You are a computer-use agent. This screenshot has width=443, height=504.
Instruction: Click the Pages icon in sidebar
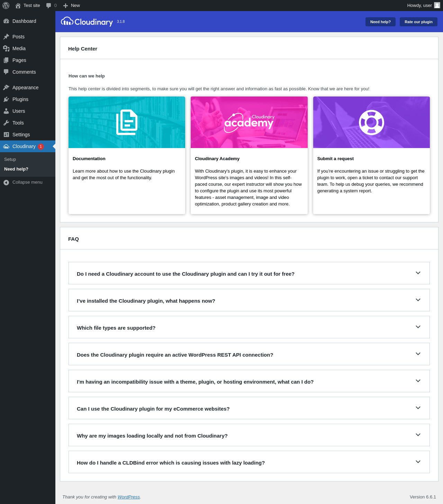6,60
